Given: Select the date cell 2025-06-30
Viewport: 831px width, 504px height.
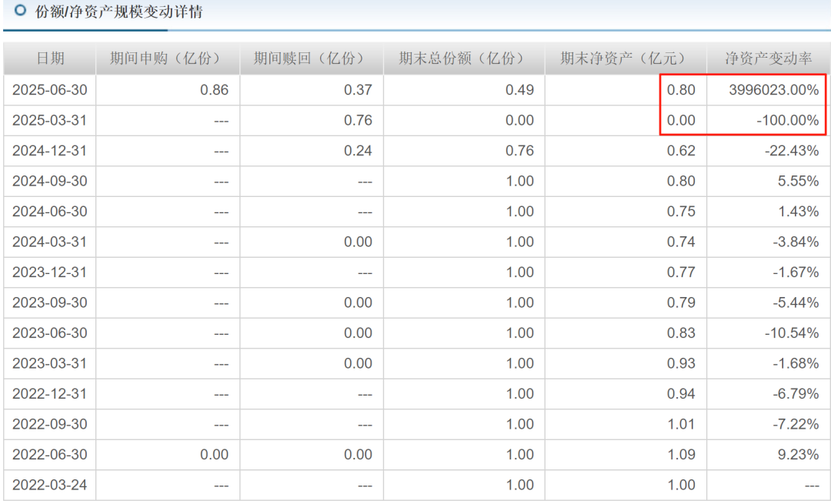Looking at the screenshot, I should coord(50,89).
